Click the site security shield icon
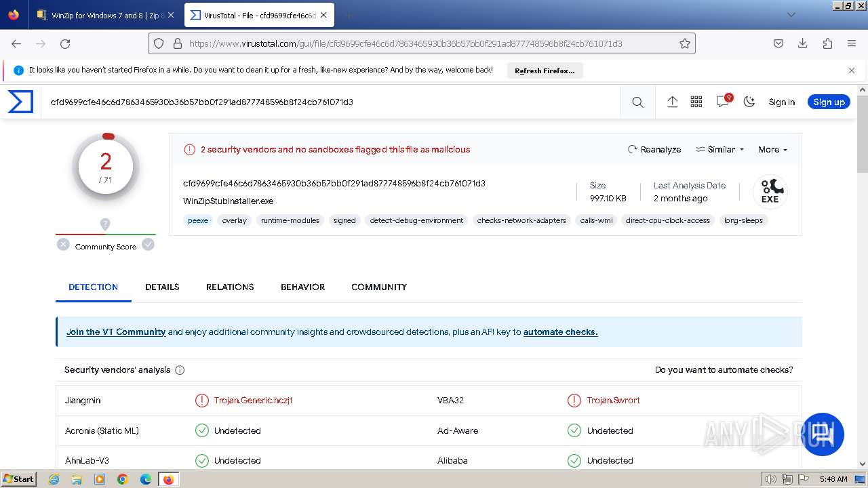 pos(159,43)
